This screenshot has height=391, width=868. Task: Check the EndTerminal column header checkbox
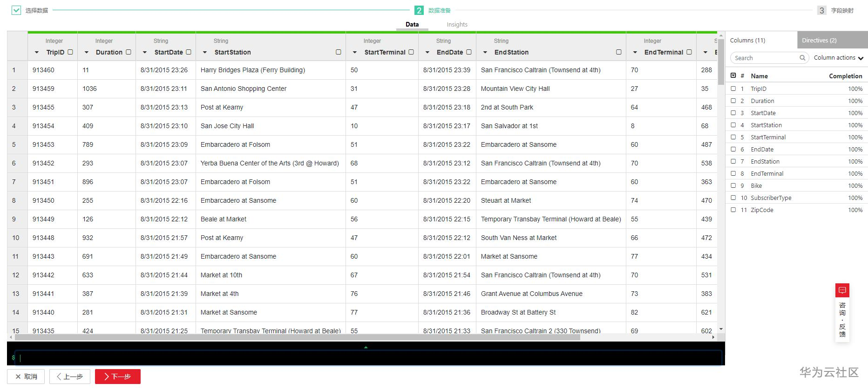pos(689,52)
